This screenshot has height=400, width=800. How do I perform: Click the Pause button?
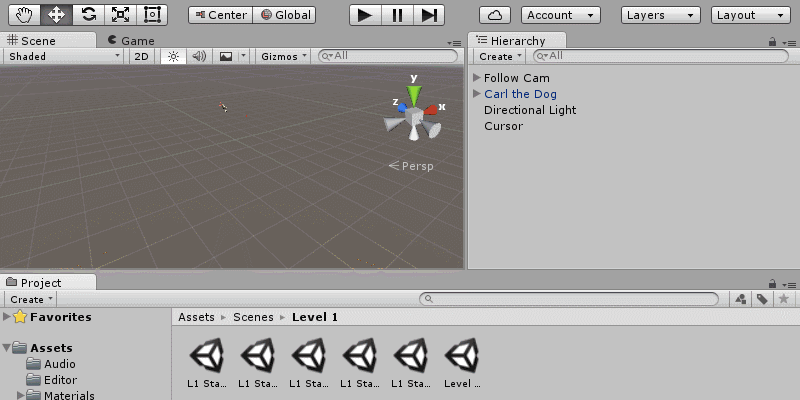coord(397,15)
